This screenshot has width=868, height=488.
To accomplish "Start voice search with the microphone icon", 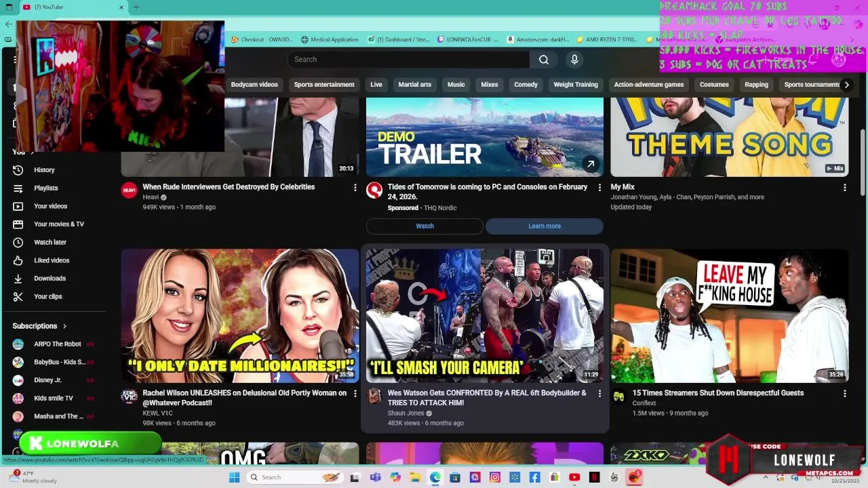I will click(x=574, y=60).
